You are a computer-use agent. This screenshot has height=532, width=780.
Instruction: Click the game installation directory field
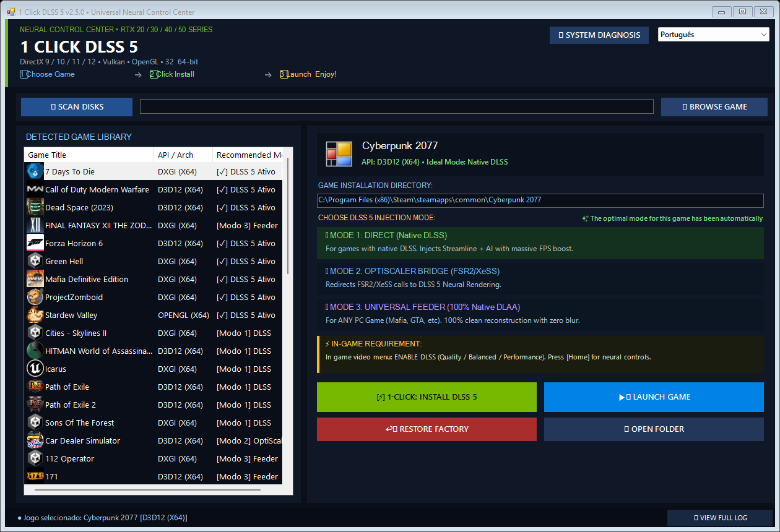pos(540,200)
